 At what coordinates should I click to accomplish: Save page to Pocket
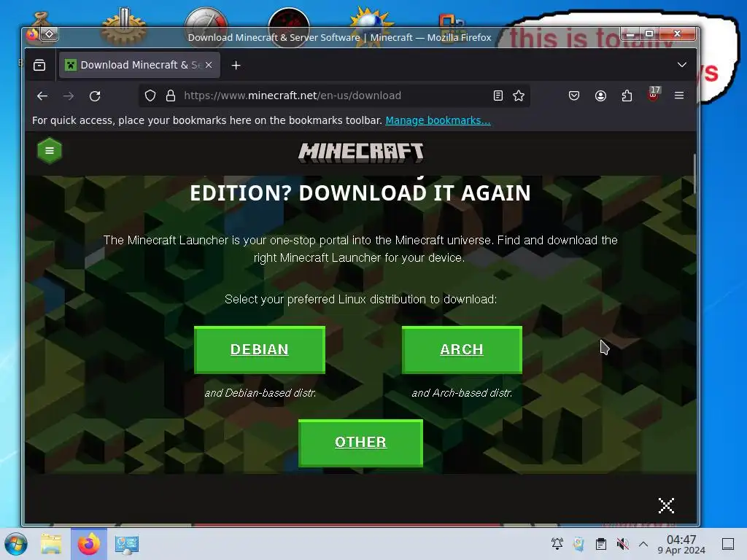tap(574, 96)
